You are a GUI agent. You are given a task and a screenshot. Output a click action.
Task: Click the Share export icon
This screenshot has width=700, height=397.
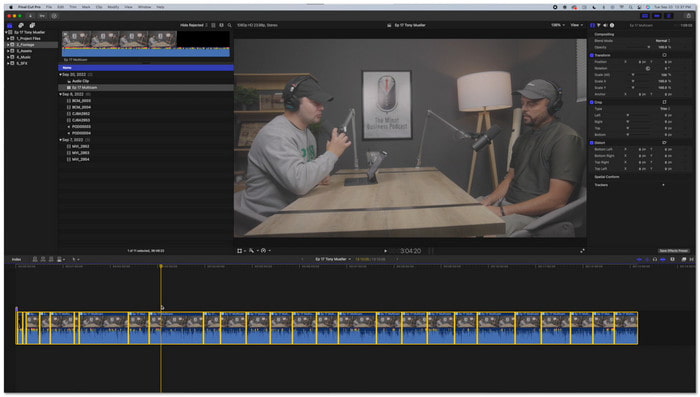689,16
